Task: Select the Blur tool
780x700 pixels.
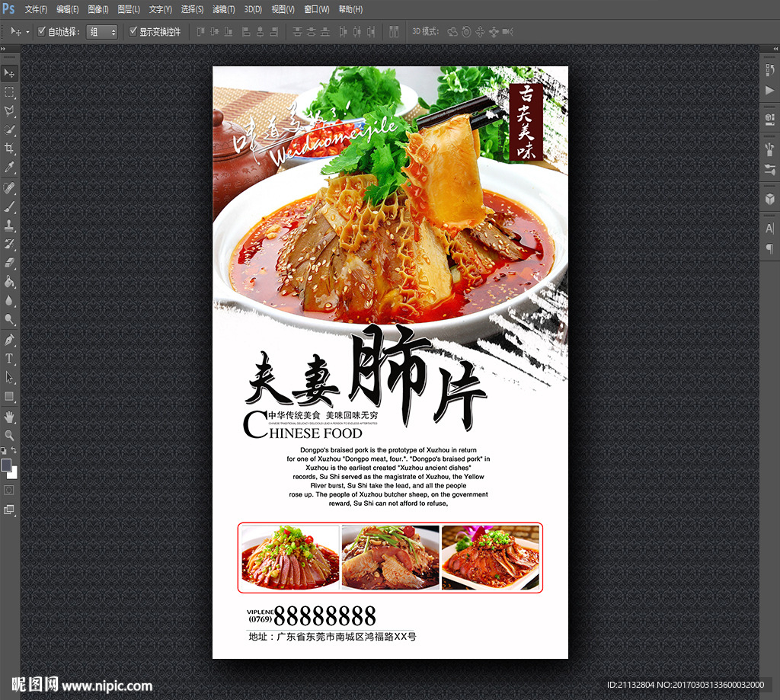Action: (9, 301)
